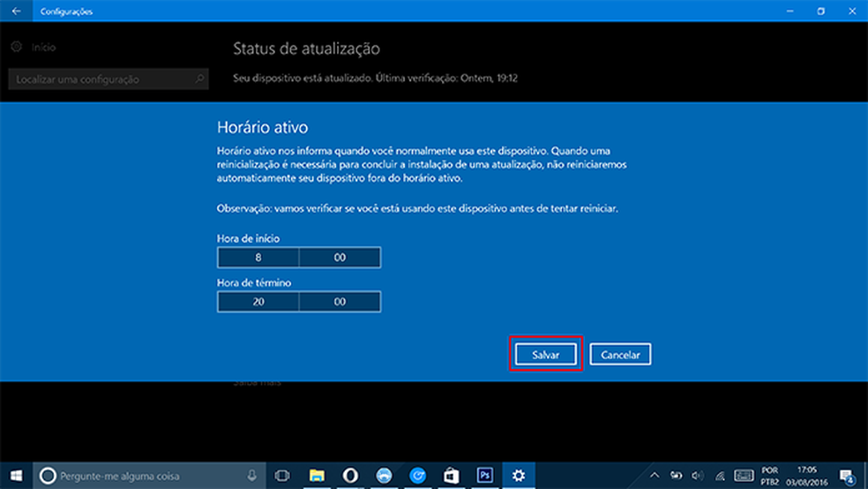Open the end minutes selector under Hora de término
Viewport: 868px width, 489px height.
(340, 302)
